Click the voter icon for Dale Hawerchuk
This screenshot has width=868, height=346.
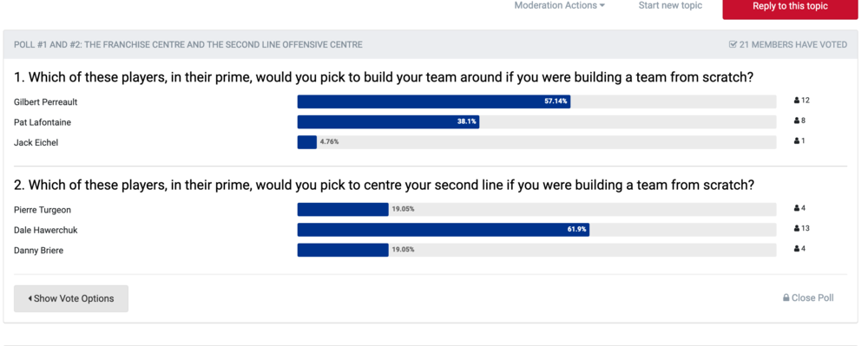point(797,228)
